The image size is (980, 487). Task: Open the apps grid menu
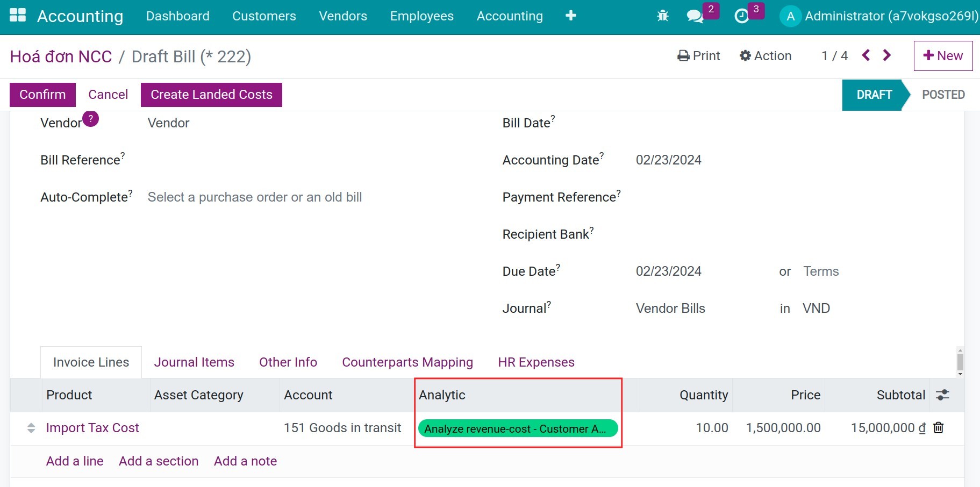(x=18, y=15)
